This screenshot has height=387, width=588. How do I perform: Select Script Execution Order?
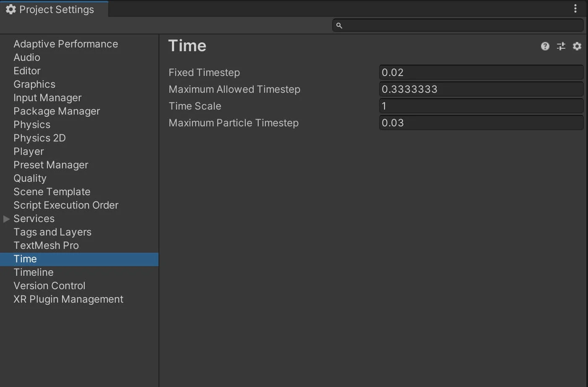[x=66, y=205]
